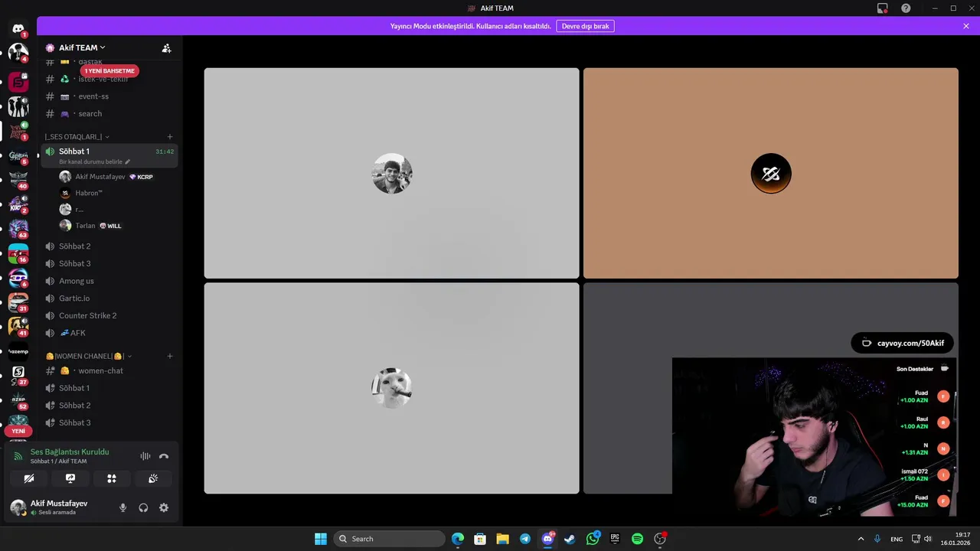
Task: Open Discord direct messages home icon
Action: point(18,28)
